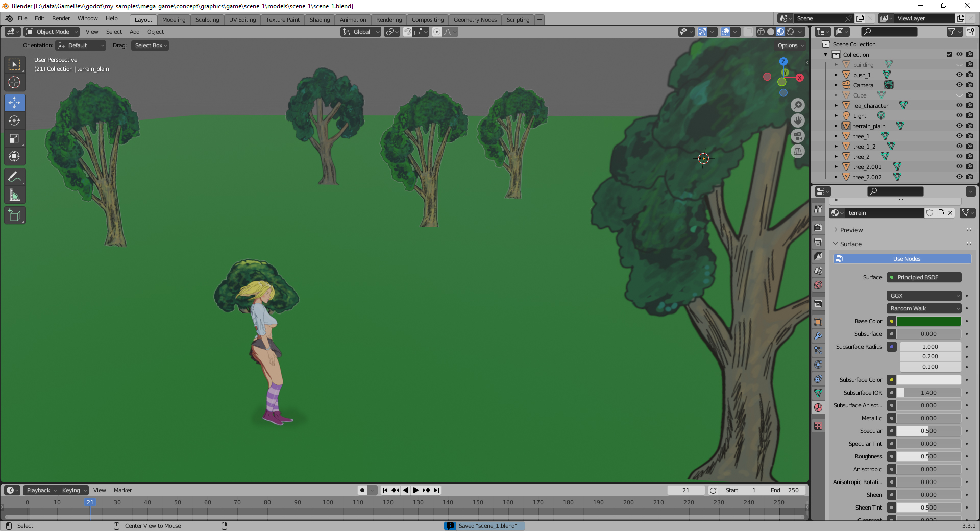Choose the Annotate tool
Image resolution: width=980 pixels, height=531 pixels.
[x=14, y=177]
